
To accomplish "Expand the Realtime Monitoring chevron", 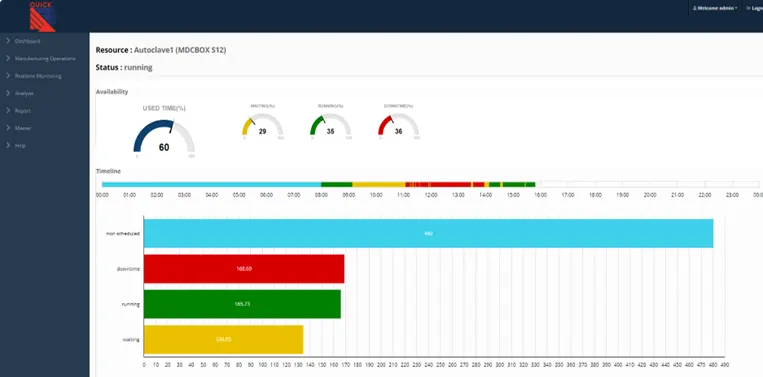I will pos(8,76).
